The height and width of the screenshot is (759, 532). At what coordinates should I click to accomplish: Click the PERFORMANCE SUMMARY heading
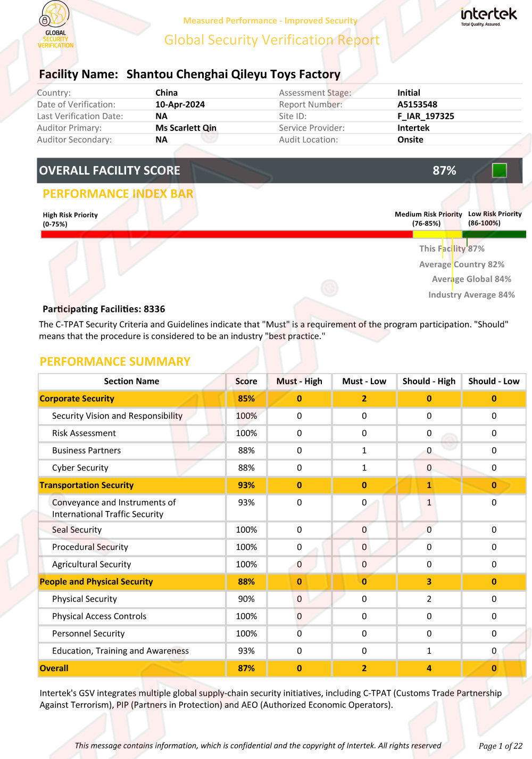(x=115, y=361)
